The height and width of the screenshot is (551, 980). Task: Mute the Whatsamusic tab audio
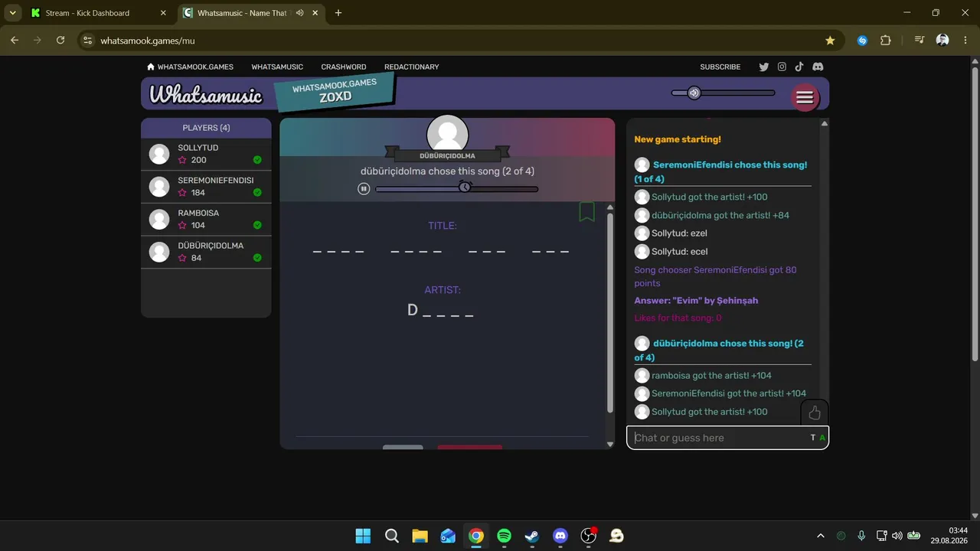pos(299,13)
